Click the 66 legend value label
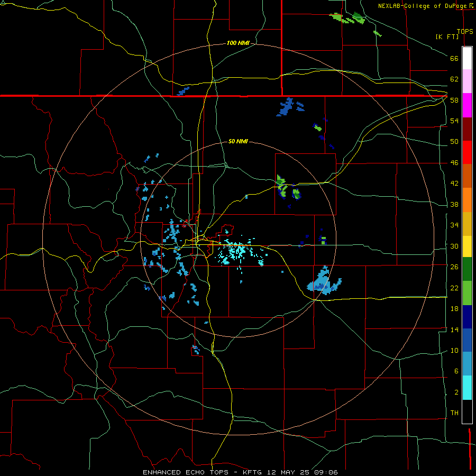This screenshot has width=476, height=476. pyautogui.click(x=454, y=58)
